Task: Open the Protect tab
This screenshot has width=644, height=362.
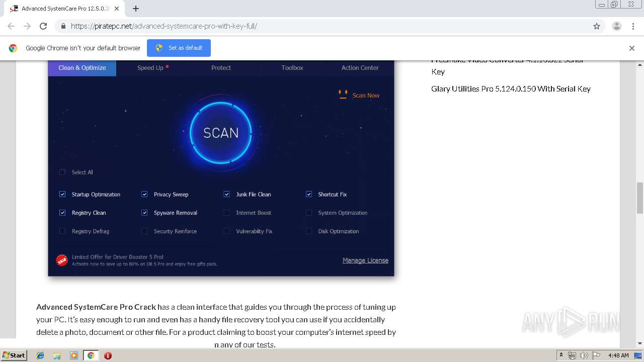Action: (x=221, y=68)
